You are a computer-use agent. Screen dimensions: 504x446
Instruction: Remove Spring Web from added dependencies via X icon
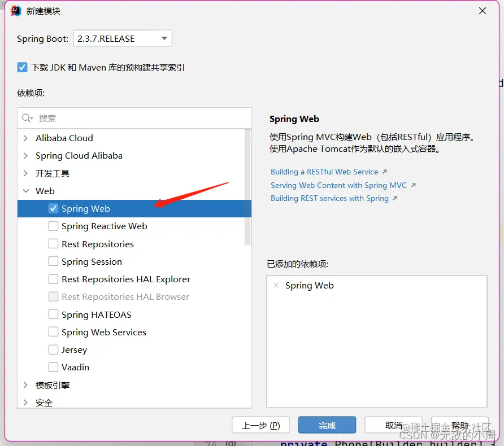(x=276, y=285)
